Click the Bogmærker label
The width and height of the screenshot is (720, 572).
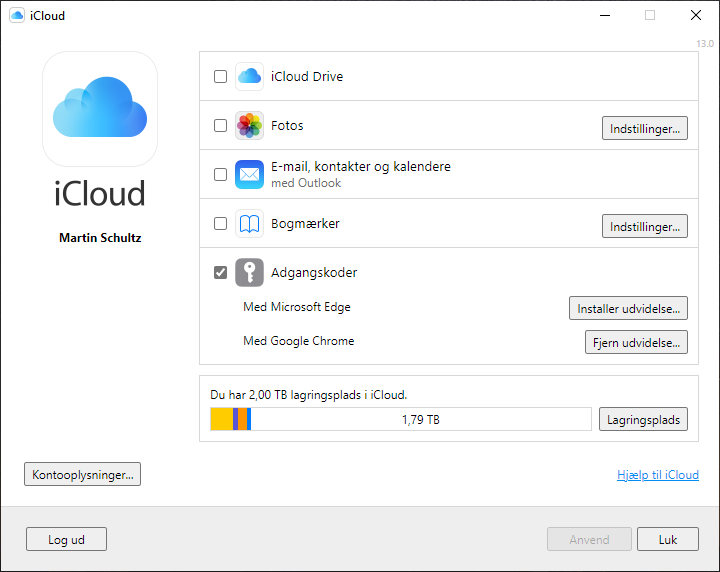click(x=305, y=224)
